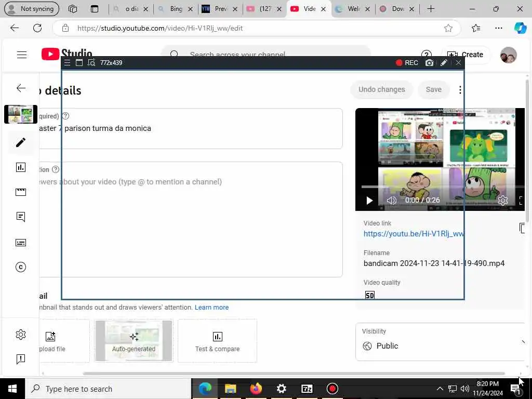Viewport: 532px width, 399px height.
Task: Click the 772x439 recording size label
Action: [x=111, y=63]
